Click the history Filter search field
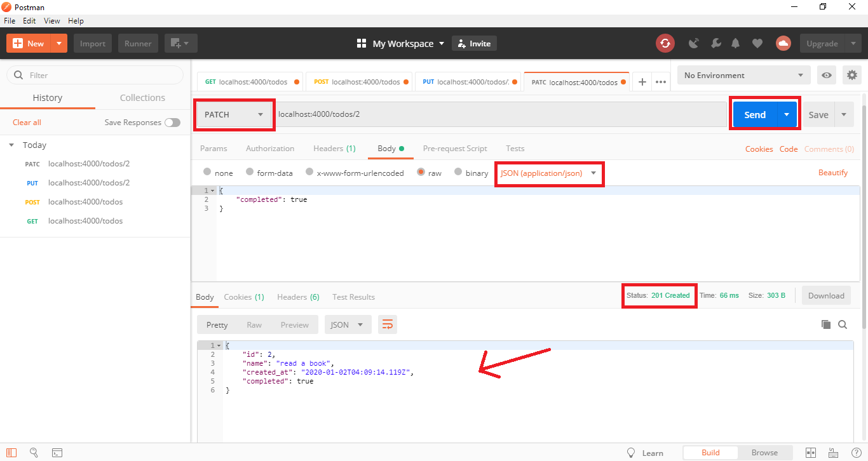The height and width of the screenshot is (461, 868). click(x=95, y=75)
